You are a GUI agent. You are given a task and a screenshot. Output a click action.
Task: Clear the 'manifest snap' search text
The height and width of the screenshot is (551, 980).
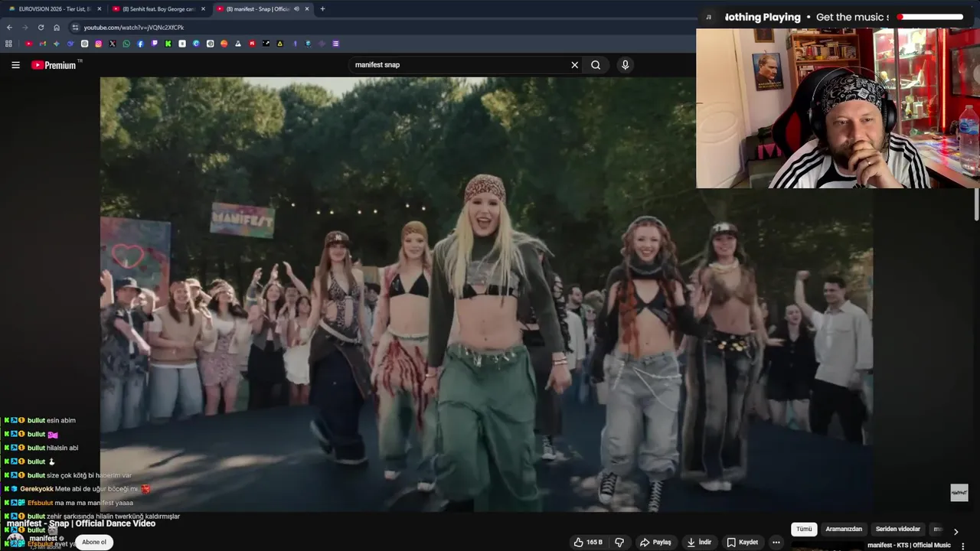coord(574,65)
